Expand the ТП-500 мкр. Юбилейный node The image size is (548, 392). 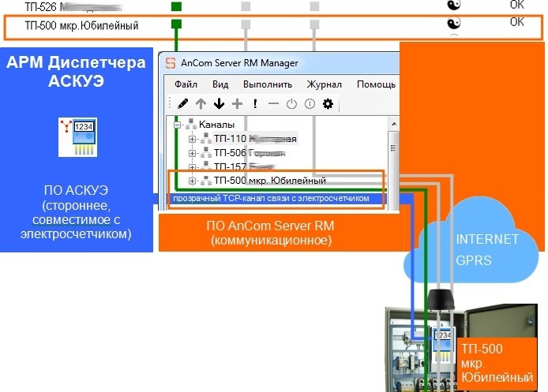[x=192, y=181]
